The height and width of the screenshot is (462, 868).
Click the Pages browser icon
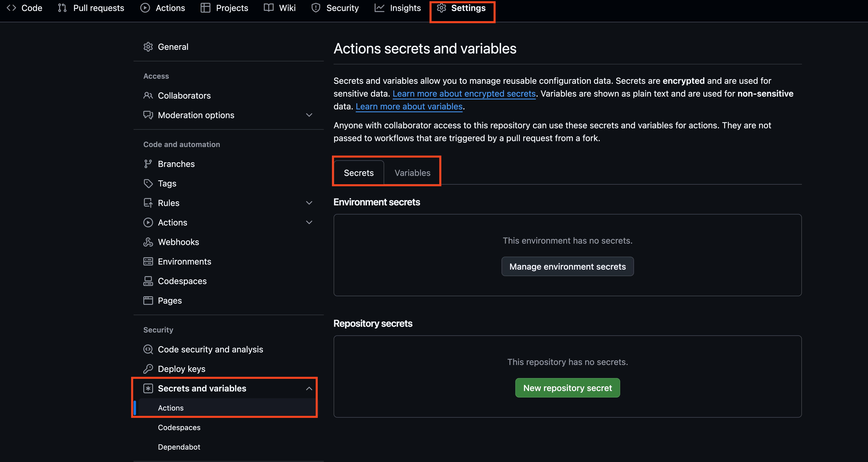pyautogui.click(x=148, y=301)
